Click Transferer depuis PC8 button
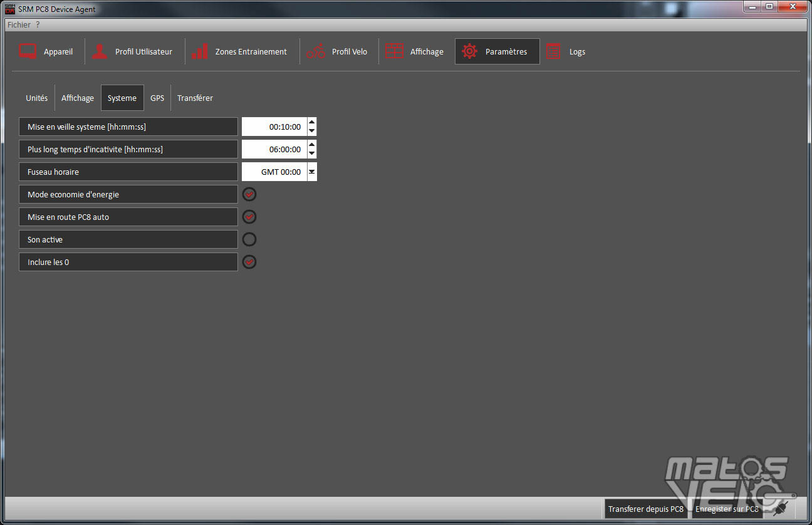The height and width of the screenshot is (525, 812). coord(646,509)
